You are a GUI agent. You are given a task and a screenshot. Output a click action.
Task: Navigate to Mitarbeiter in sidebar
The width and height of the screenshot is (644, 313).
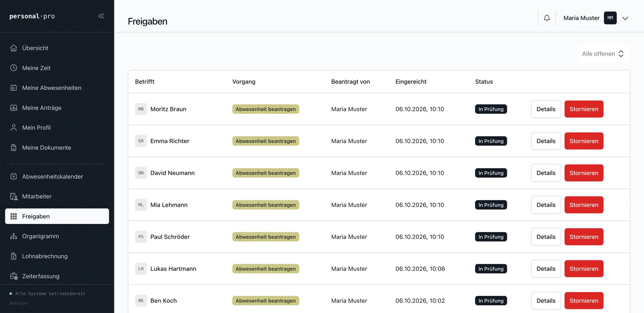point(57,196)
